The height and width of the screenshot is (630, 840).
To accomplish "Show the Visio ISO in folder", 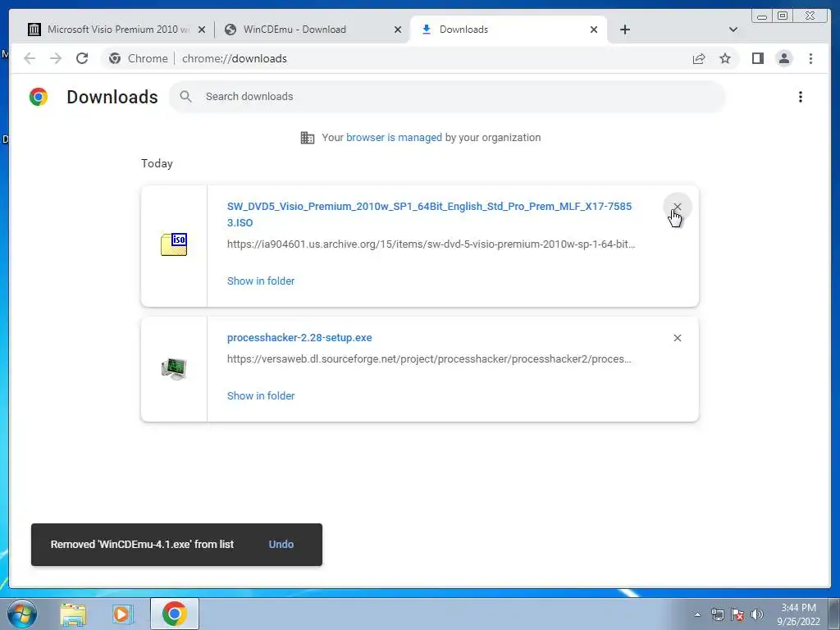I will pyautogui.click(x=261, y=281).
